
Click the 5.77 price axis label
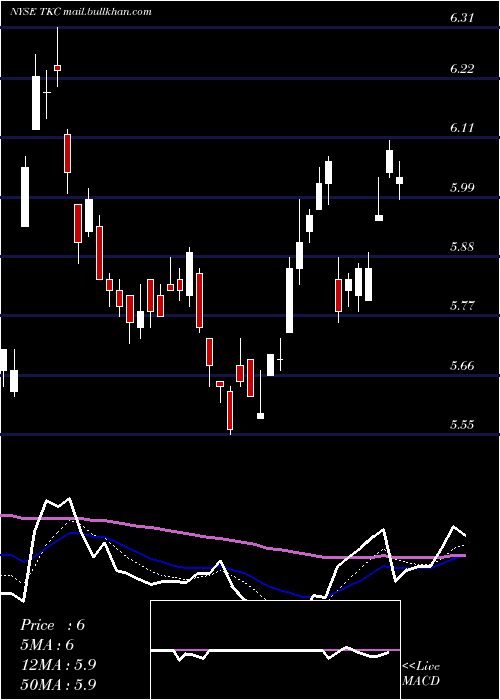click(462, 306)
